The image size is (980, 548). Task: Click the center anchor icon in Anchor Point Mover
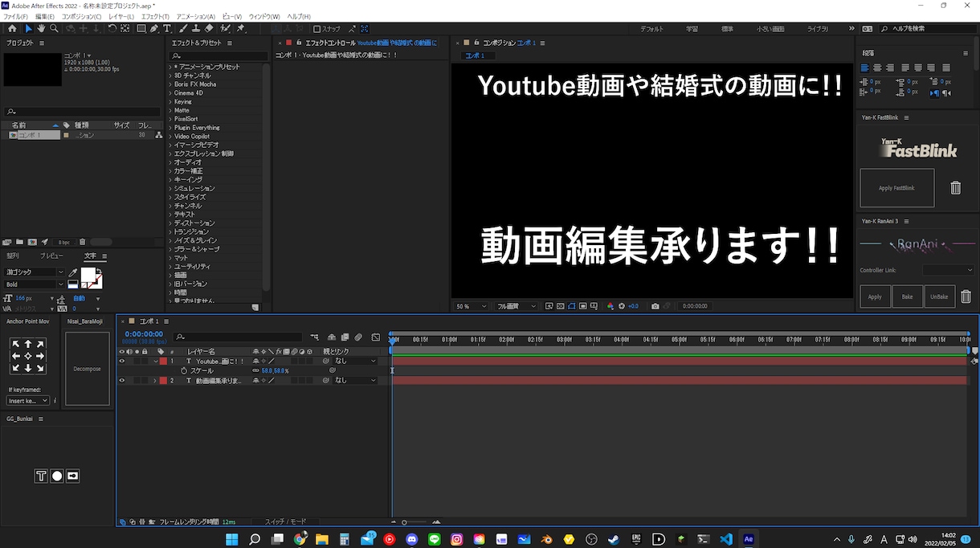28,356
